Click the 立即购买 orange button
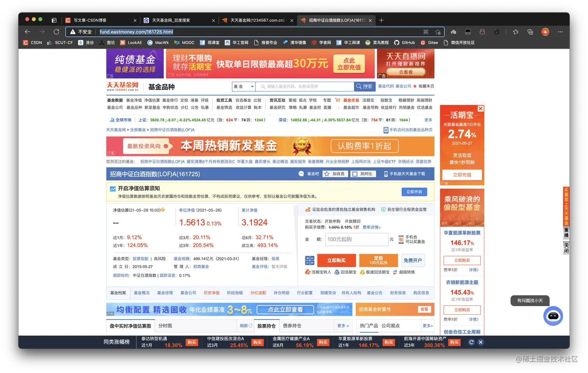 pyautogui.click(x=336, y=261)
